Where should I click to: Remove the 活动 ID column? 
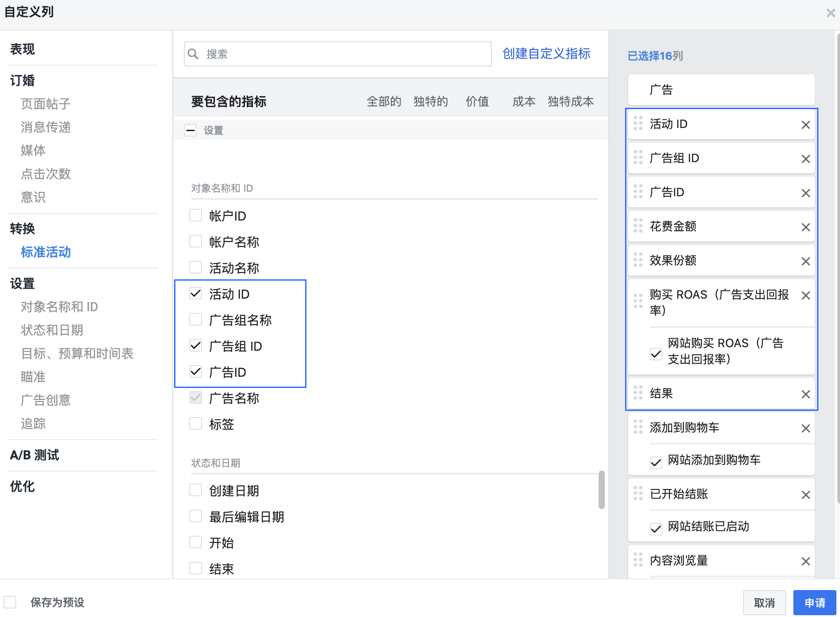(x=805, y=125)
